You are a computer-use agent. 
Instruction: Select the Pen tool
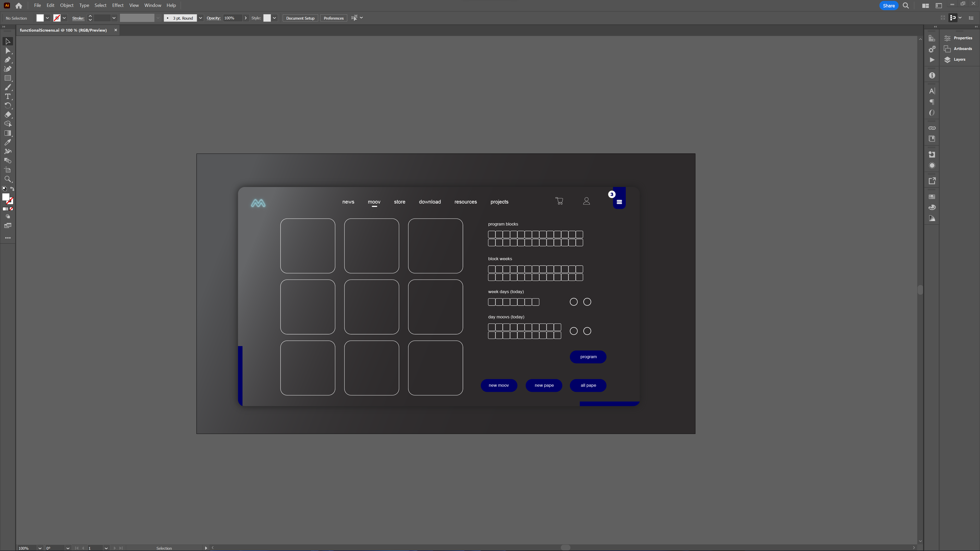[x=8, y=60]
